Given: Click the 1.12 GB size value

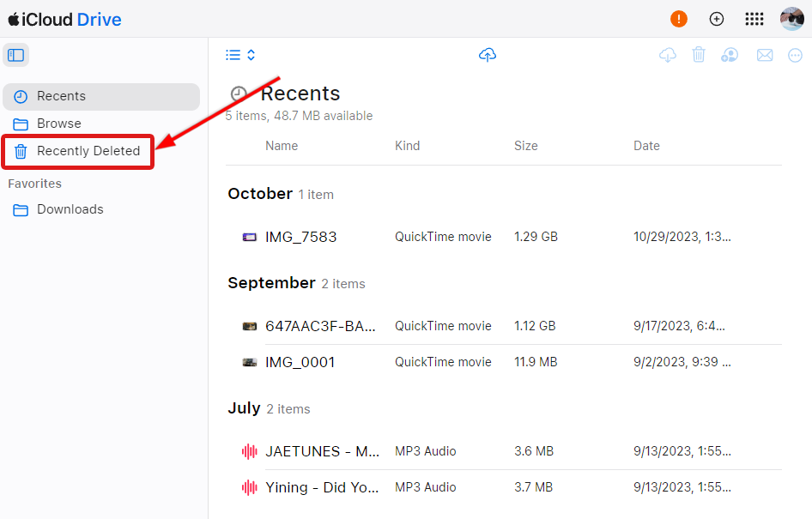Looking at the screenshot, I should [535, 326].
